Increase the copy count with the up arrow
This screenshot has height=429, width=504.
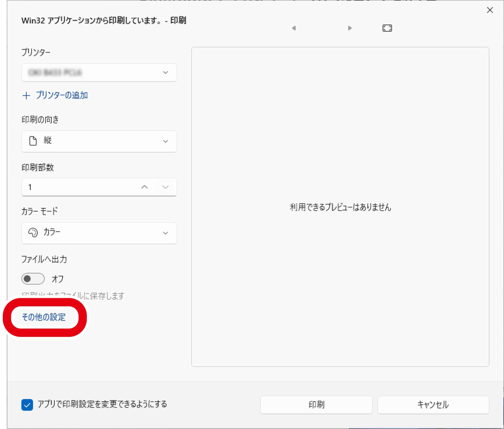145,187
